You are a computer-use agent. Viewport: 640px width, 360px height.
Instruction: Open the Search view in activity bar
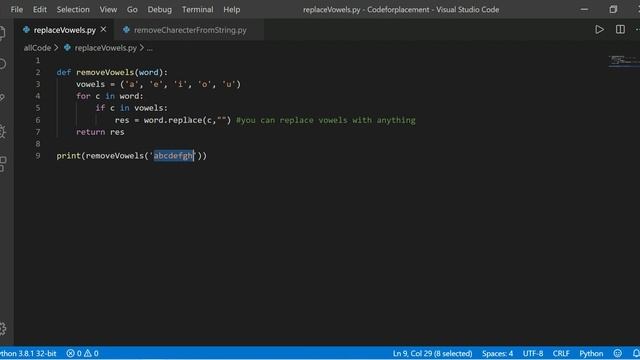2,64
